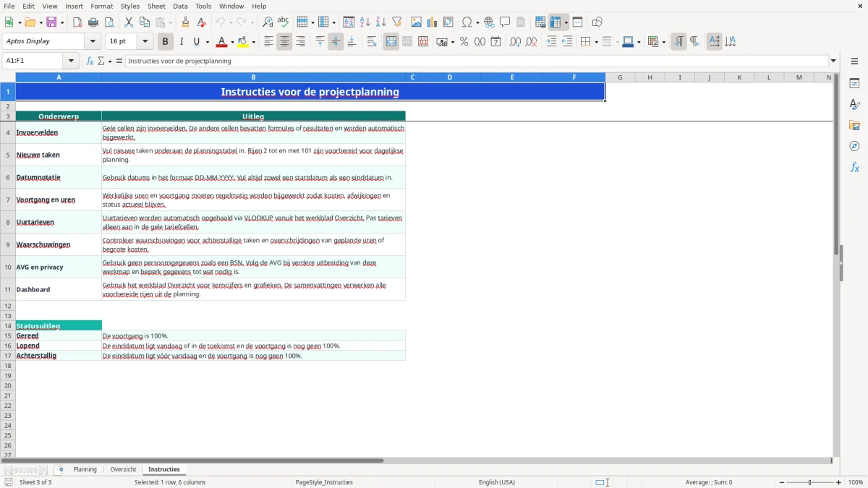Screen dimensions: 868x488
Task: Cut selection with the scissors icon
Action: point(129,22)
